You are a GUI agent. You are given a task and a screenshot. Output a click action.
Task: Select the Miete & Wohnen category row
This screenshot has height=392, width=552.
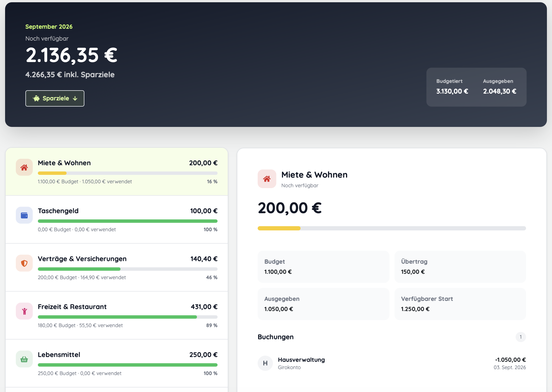[117, 171]
